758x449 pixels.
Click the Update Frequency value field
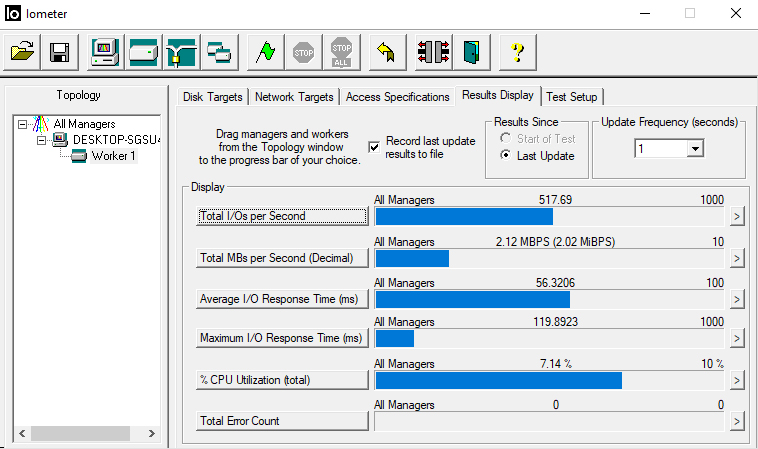point(661,148)
